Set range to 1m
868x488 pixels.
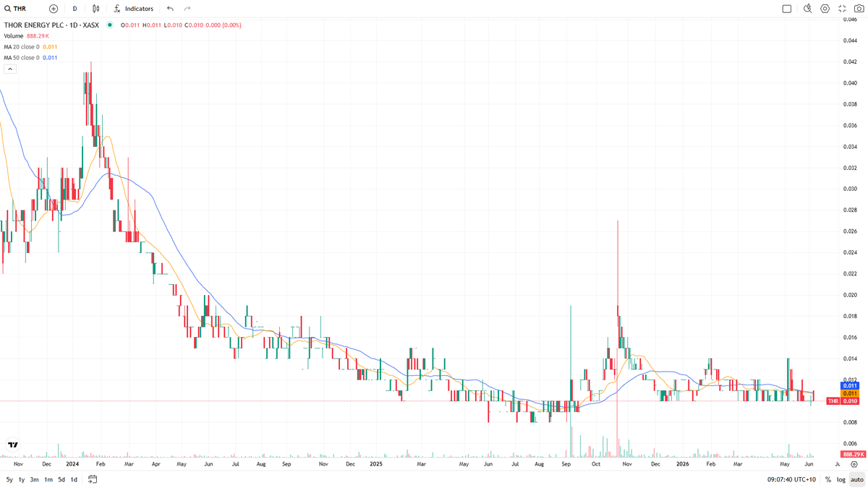coord(48,479)
